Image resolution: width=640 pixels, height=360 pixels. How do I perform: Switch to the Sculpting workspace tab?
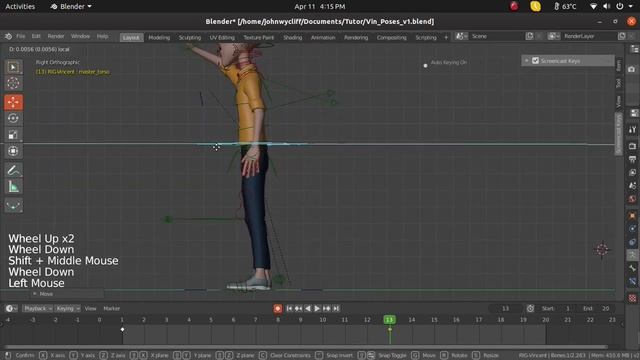tap(190, 38)
